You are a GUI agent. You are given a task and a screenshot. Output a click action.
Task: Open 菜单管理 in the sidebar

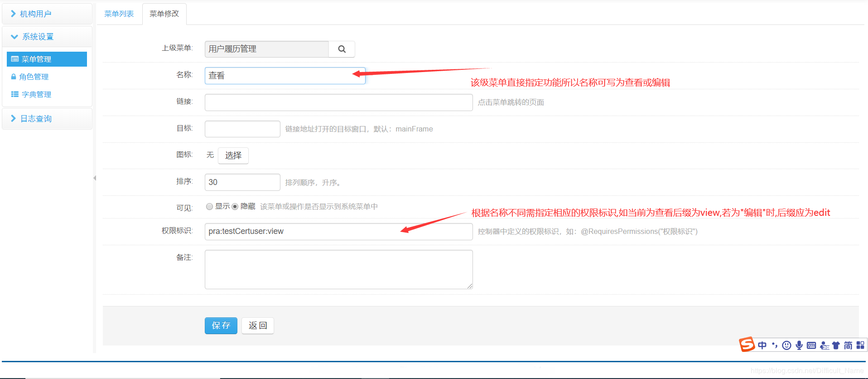click(x=47, y=59)
